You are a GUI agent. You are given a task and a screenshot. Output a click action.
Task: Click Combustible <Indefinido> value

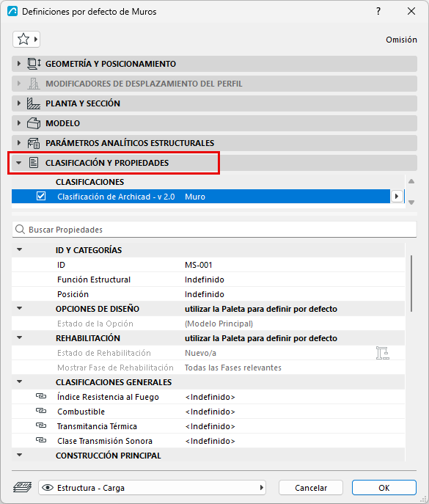210,412
